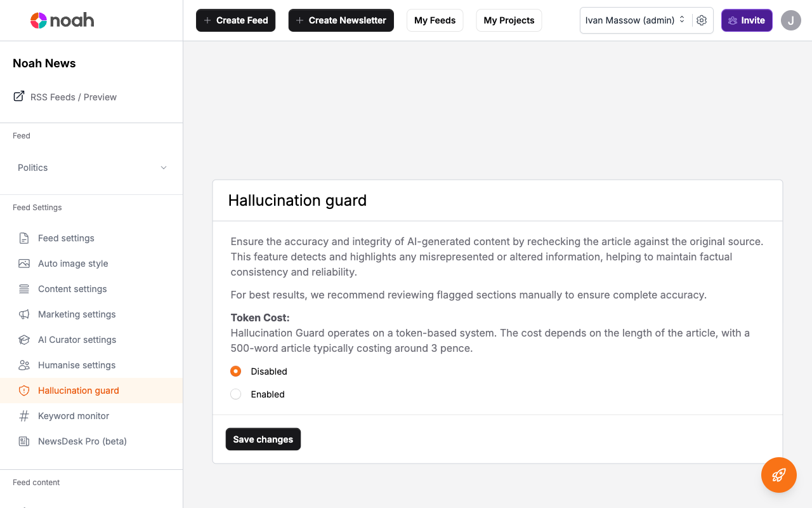The height and width of the screenshot is (508, 812).
Task: Click the Content settings icon
Action: (x=23, y=289)
